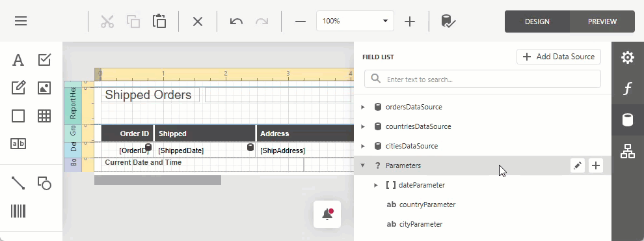644x241 pixels.
Task: Expand the citiesDataSource node
Action: pos(363,146)
